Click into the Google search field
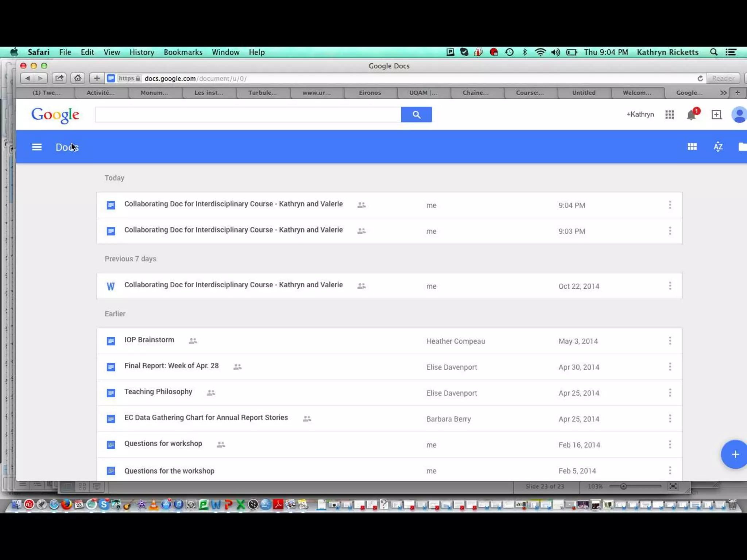 point(248,115)
